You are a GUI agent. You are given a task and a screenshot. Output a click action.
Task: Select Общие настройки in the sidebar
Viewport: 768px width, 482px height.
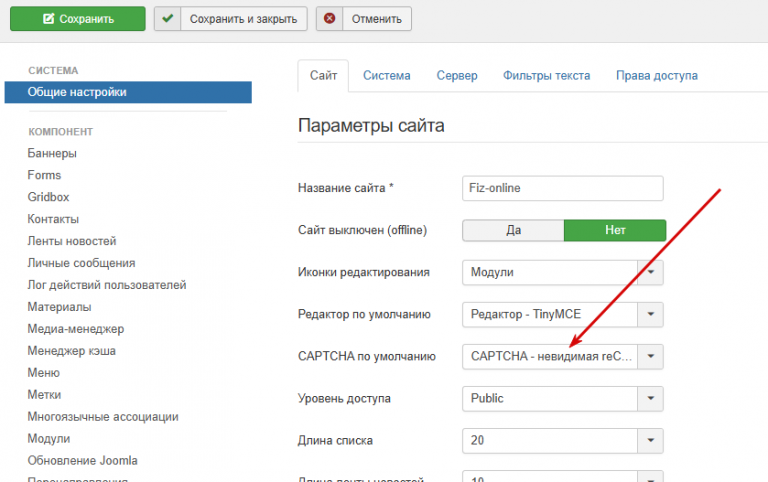pyautogui.click(x=128, y=92)
